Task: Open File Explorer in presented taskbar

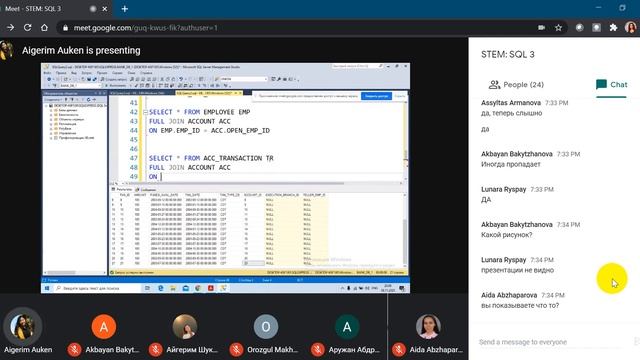Action: 173,288
